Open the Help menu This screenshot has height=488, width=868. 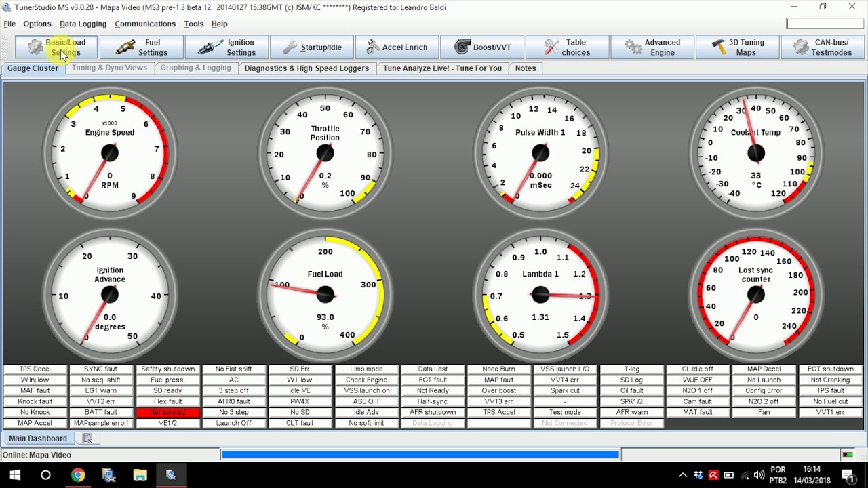[220, 24]
